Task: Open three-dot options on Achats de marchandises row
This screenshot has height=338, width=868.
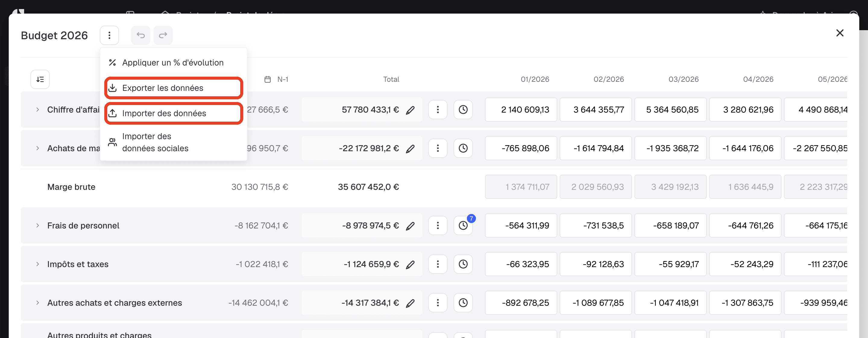Action: click(438, 148)
